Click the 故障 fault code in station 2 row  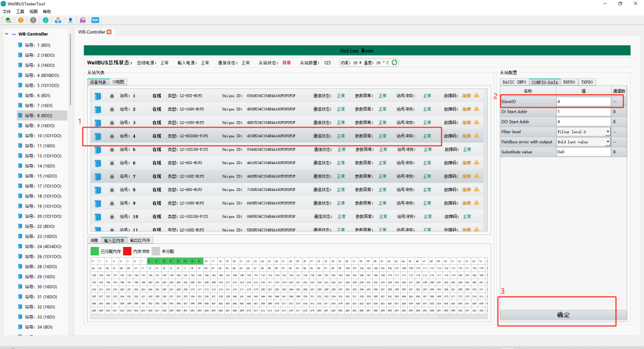(x=466, y=109)
